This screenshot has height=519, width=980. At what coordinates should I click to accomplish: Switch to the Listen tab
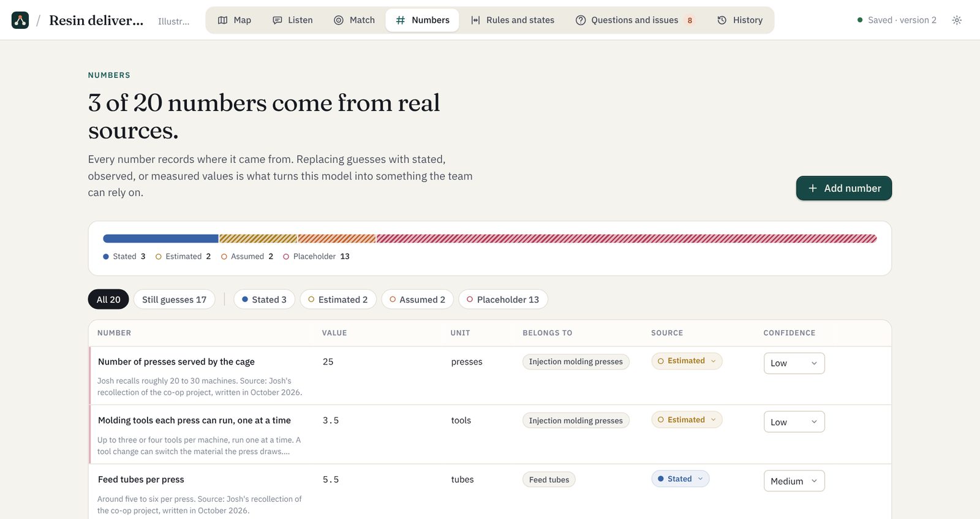pyautogui.click(x=293, y=20)
